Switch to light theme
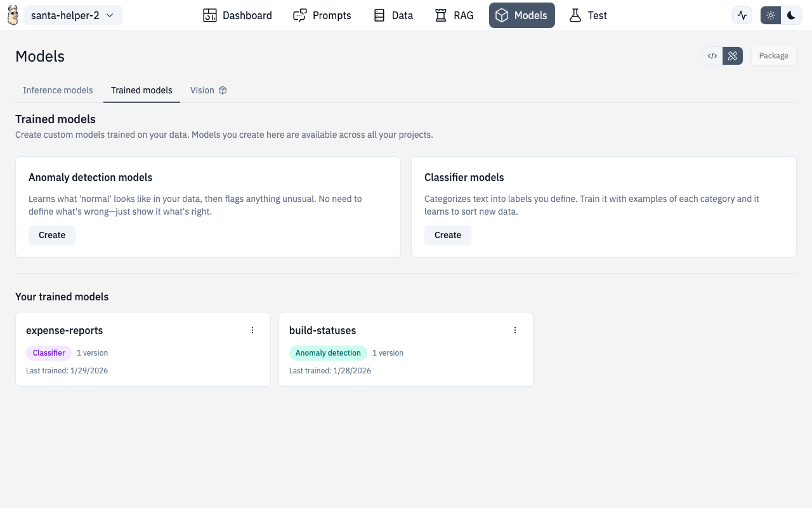The width and height of the screenshot is (812, 508). [x=771, y=15]
